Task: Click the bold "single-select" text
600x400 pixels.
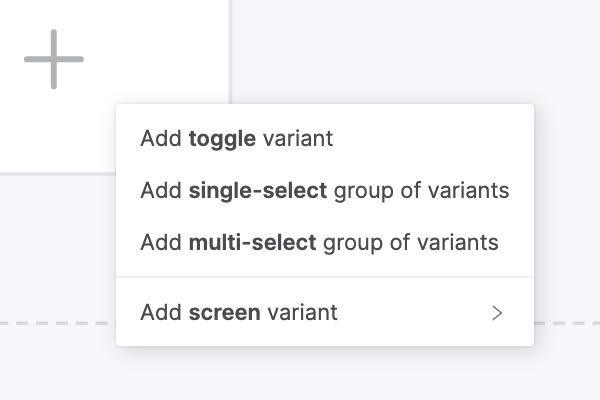Action: tap(257, 190)
